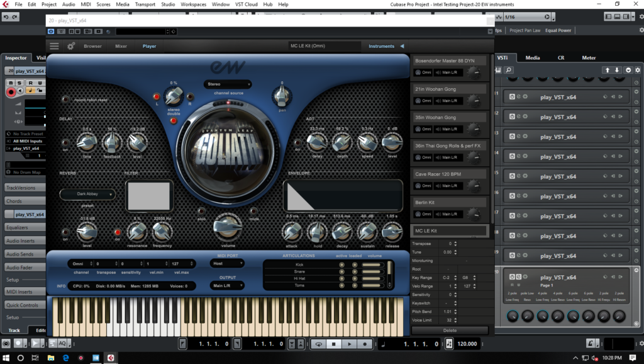Open Microsoft Edge from taskbar
Image resolution: width=644 pixels, height=364 pixels.
tap(65, 358)
